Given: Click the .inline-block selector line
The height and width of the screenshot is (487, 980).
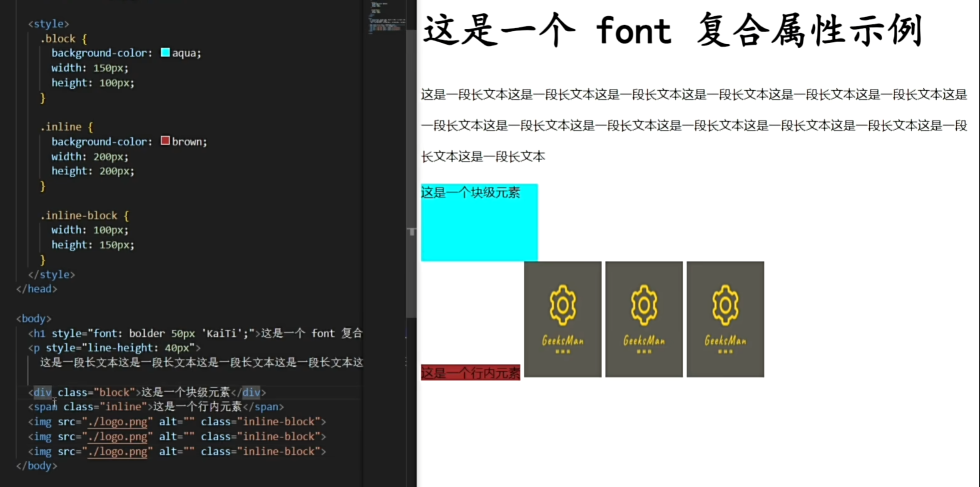Looking at the screenshot, I should [x=84, y=215].
